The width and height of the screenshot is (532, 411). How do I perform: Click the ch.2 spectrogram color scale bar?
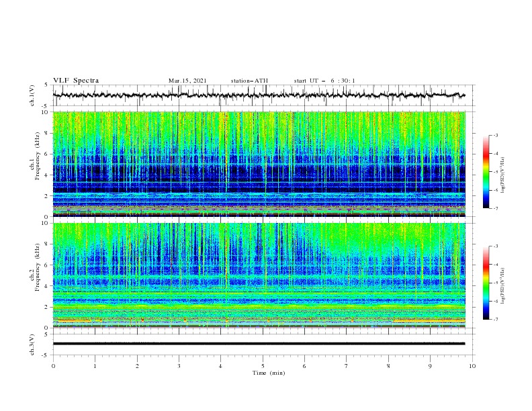(x=486, y=283)
